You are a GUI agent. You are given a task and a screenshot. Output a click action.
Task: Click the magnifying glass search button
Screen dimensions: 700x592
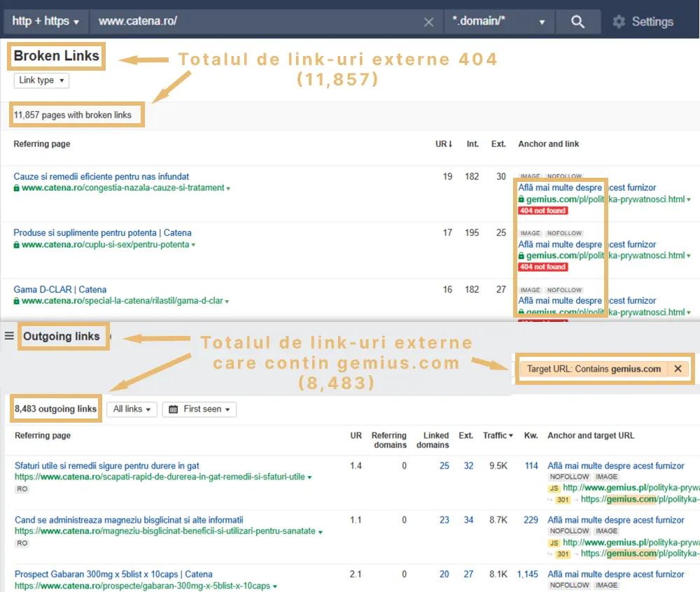(x=577, y=22)
